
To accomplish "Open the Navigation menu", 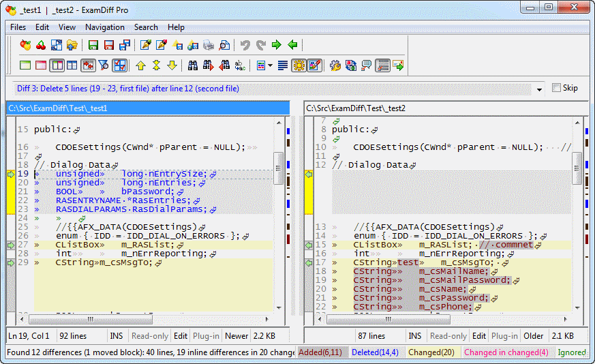I will (x=105, y=27).
